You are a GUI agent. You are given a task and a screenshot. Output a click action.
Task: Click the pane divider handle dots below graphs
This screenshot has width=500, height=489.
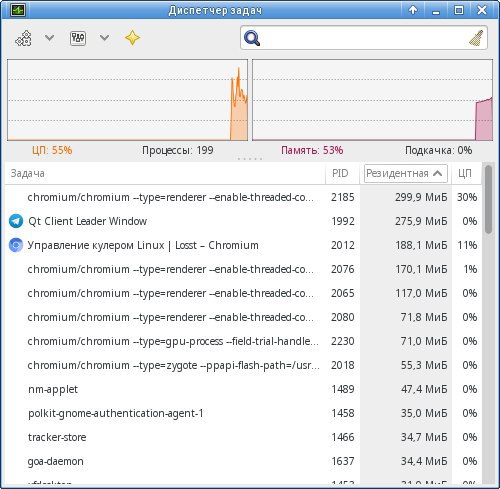click(x=250, y=159)
